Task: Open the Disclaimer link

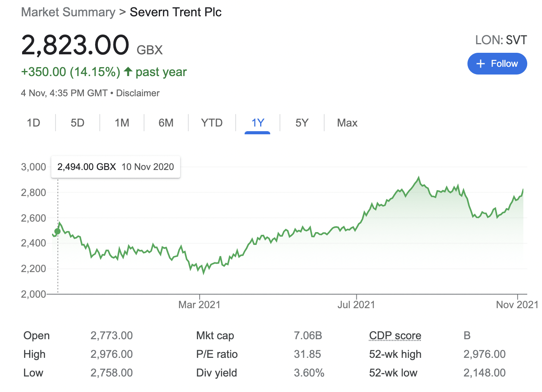Action: point(138,93)
